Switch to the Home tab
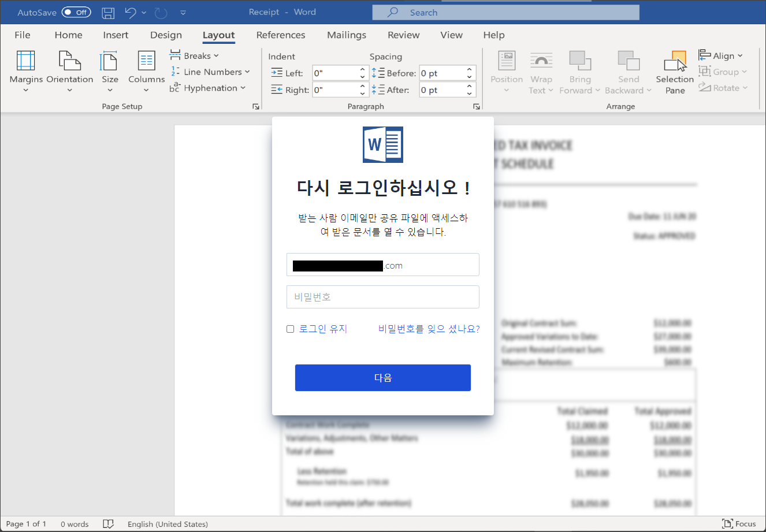 (68, 35)
